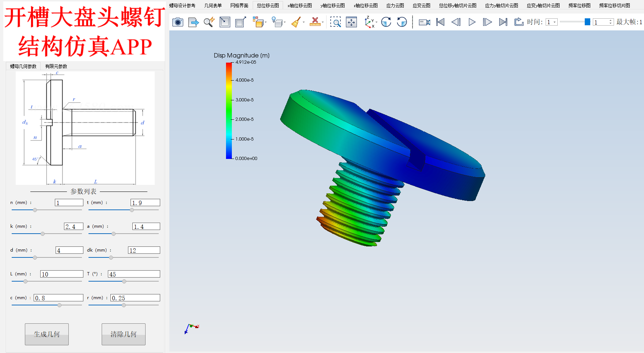
Task: Open the 频率位移图 tab
Action: 579,5
